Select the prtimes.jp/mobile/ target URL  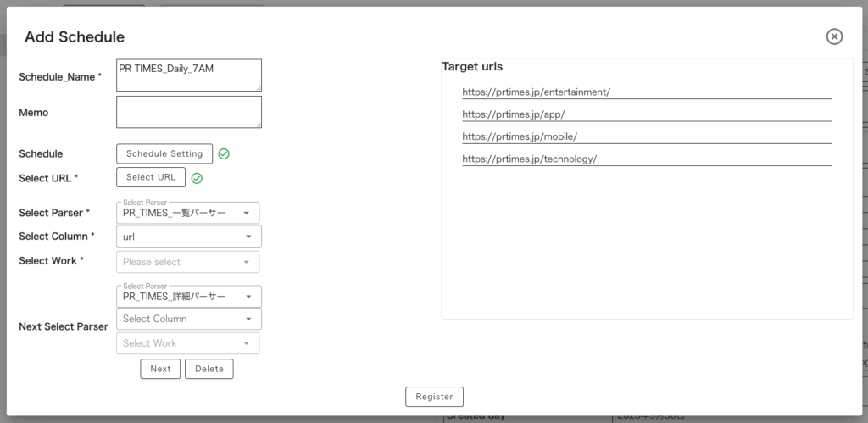(x=519, y=136)
